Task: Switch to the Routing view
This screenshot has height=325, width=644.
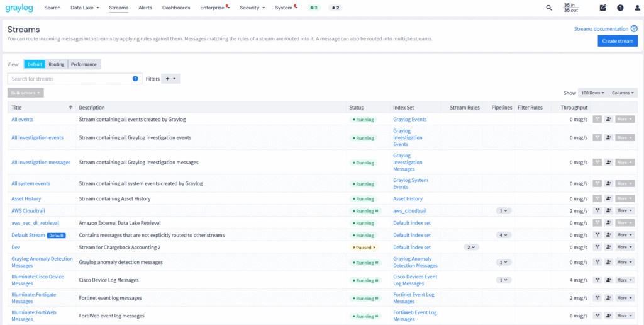Action: tap(56, 64)
